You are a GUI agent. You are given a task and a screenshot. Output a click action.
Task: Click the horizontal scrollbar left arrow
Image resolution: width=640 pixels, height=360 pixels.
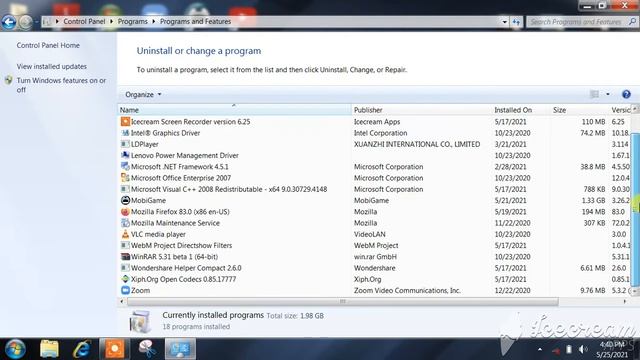coord(122,302)
